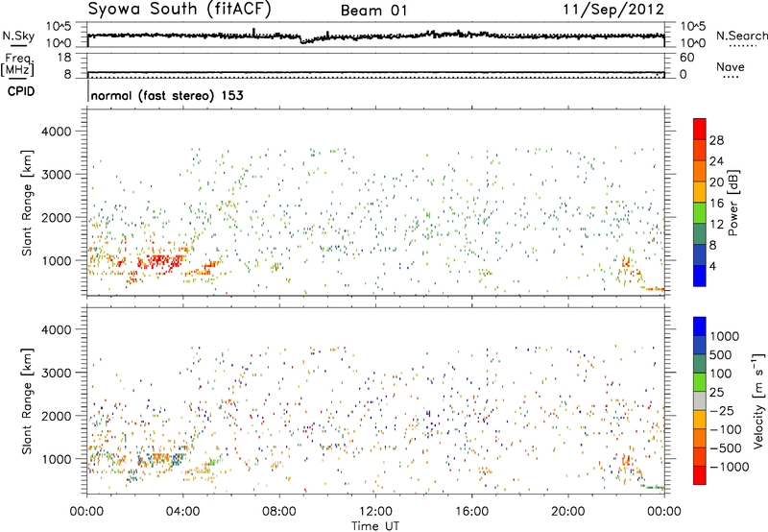Click the 'Power [dB]' colorbar label

click(732, 203)
